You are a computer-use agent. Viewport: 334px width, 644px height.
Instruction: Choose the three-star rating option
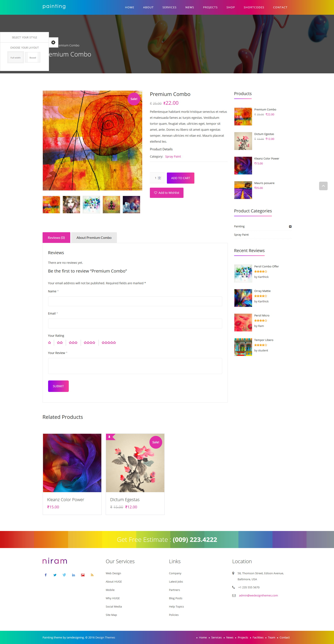click(x=73, y=342)
